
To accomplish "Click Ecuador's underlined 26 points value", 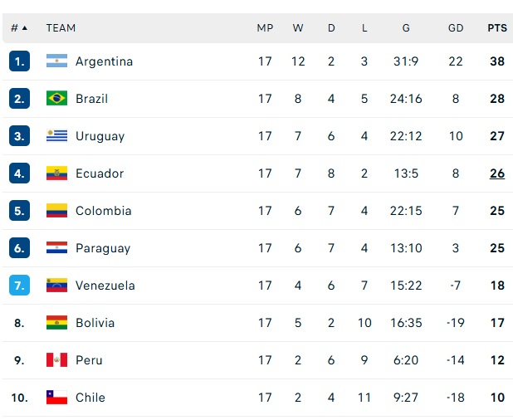I will [x=496, y=173].
